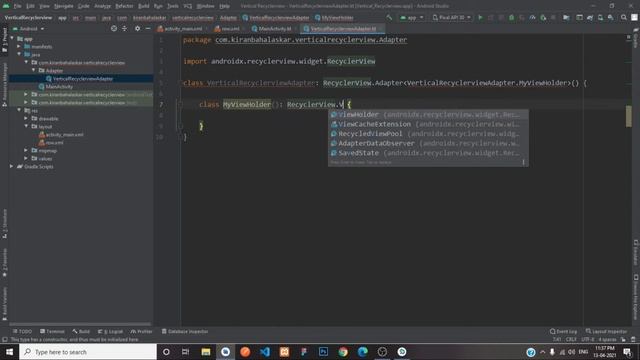Screen dimensions: 640x360
Task: Open the Terminal tool window
Action: coord(52,331)
